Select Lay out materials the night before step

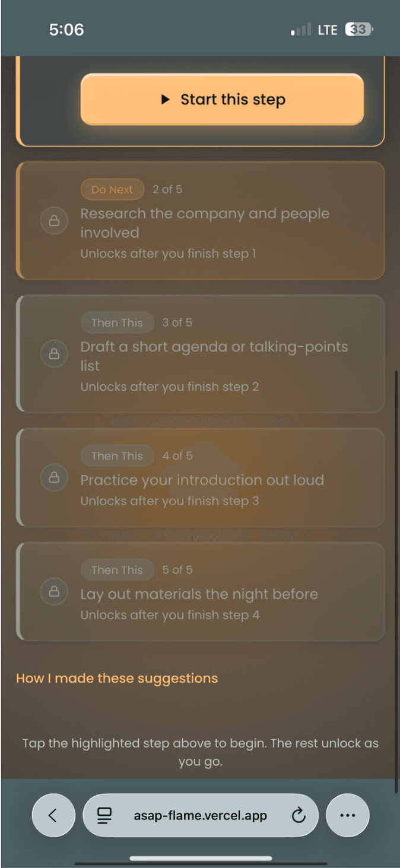coord(201,591)
